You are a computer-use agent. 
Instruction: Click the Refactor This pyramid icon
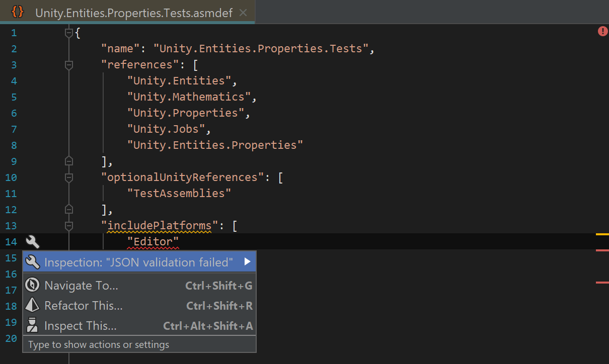tap(33, 306)
